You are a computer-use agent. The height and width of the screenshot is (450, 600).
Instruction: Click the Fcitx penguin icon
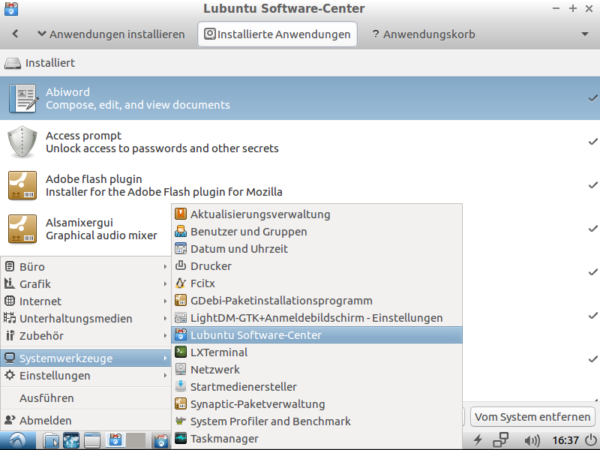(181, 283)
